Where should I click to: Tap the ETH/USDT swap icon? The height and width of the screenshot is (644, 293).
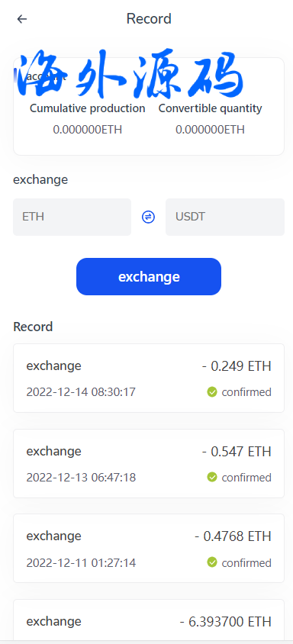(148, 217)
